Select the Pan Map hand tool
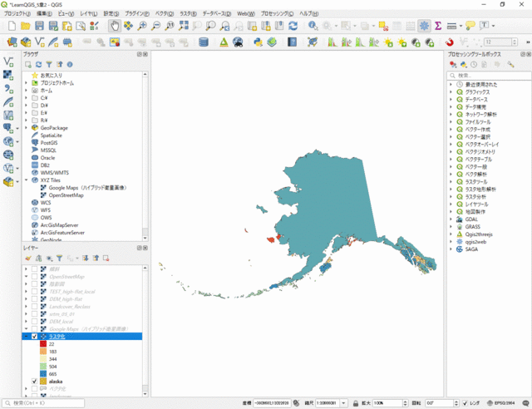This screenshot has height=409, width=532. (115, 26)
